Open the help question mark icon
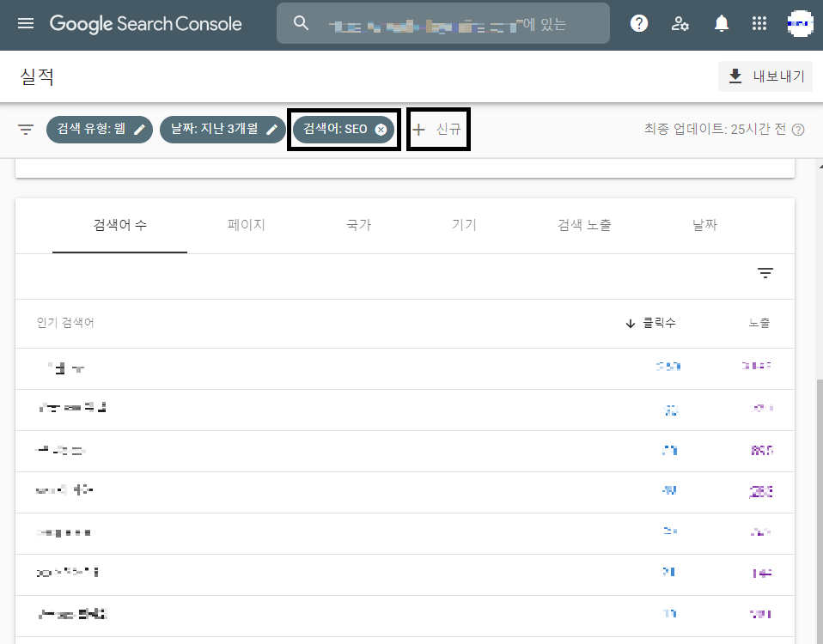This screenshot has width=823, height=644. 639,23
